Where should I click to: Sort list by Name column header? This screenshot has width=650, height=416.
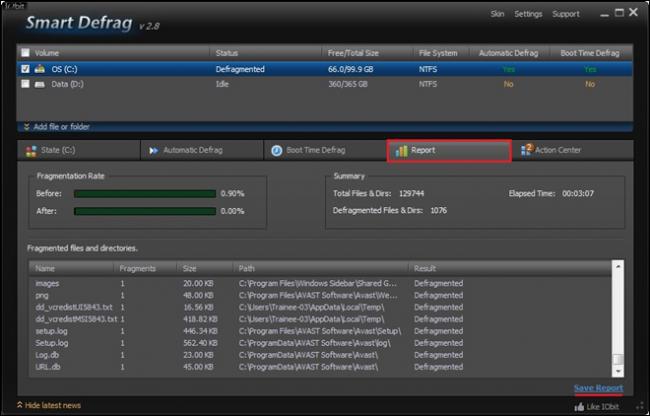72,268
